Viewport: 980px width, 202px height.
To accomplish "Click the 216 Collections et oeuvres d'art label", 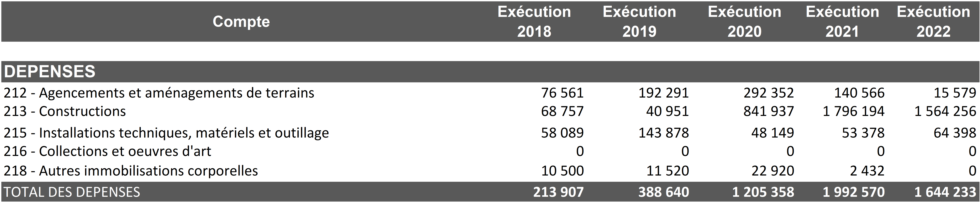I will (x=107, y=151).
